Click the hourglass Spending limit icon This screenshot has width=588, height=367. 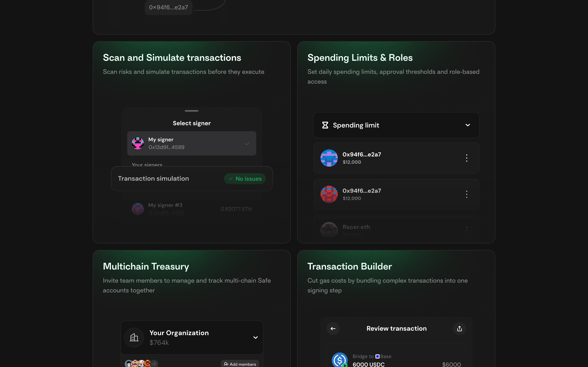coord(325,125)
